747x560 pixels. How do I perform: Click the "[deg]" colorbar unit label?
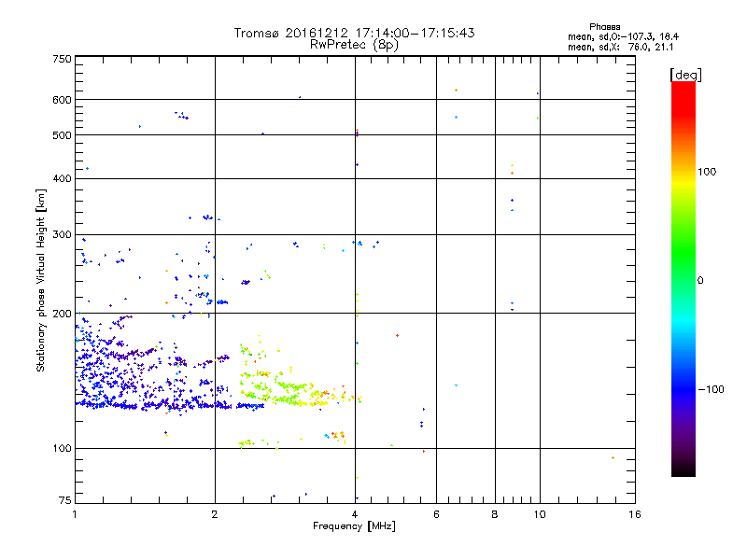[685, 75]
